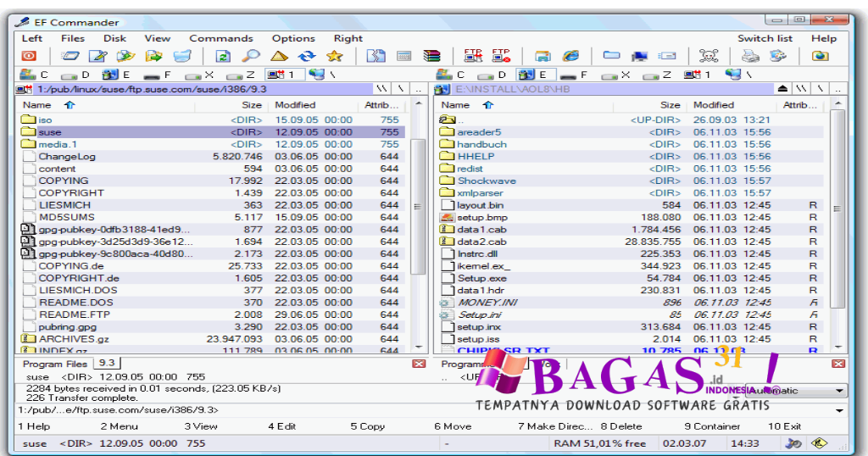Open the Files menu
Viewport: 868px width, 456px height.
pyautogui.click(x=73, y=38)
